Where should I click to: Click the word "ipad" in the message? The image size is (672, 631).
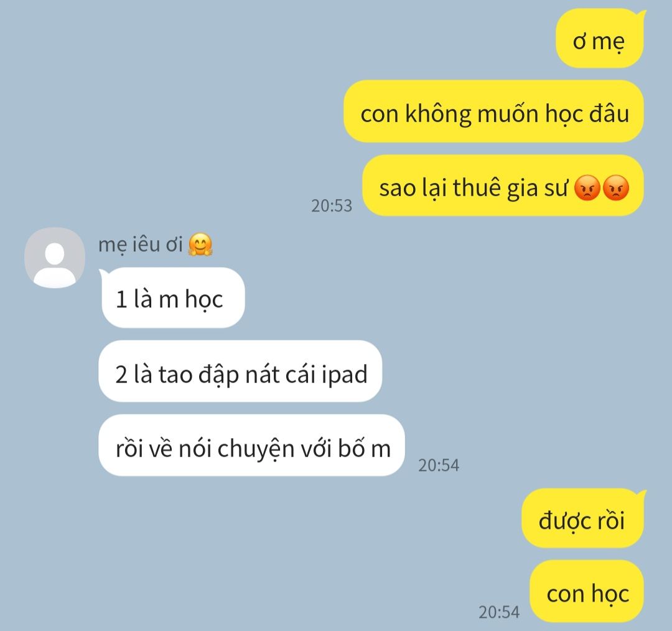(x=344, y=375)
